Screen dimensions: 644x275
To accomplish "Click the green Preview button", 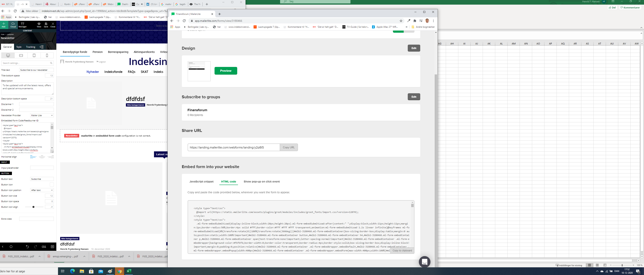I will 226,71.
